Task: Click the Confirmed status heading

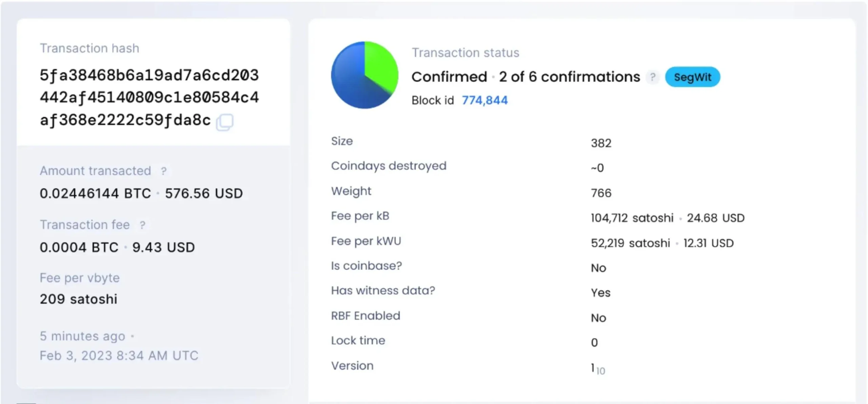Action: tap(449, 77)
